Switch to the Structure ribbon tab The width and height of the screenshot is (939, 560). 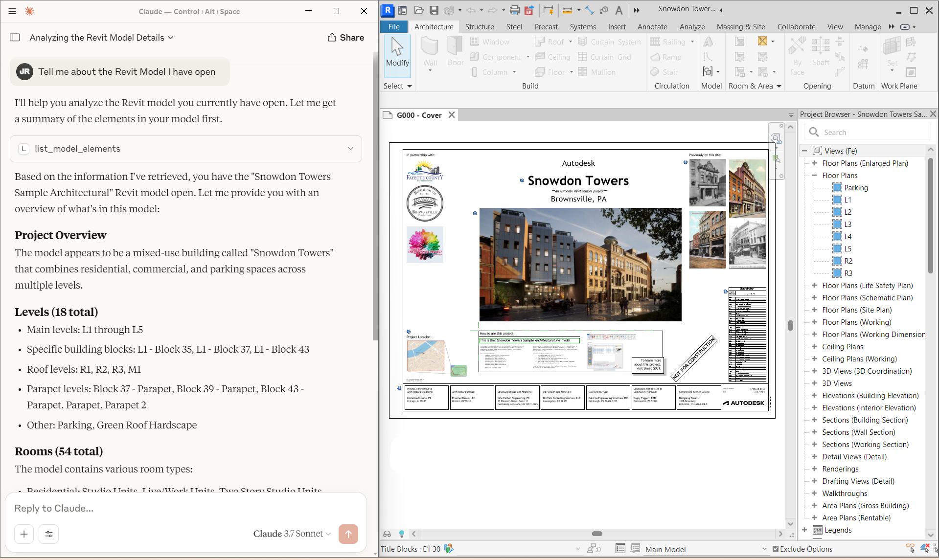click(479, 27)
